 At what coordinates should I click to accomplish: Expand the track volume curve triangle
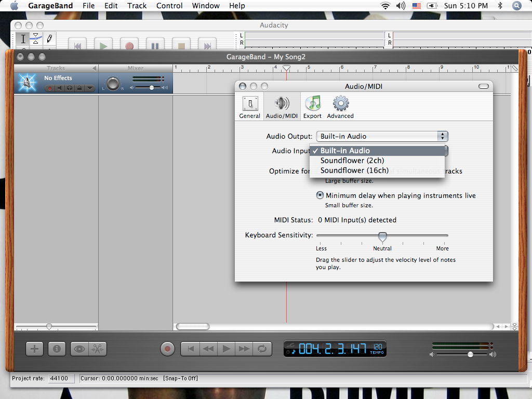(89, 88)
